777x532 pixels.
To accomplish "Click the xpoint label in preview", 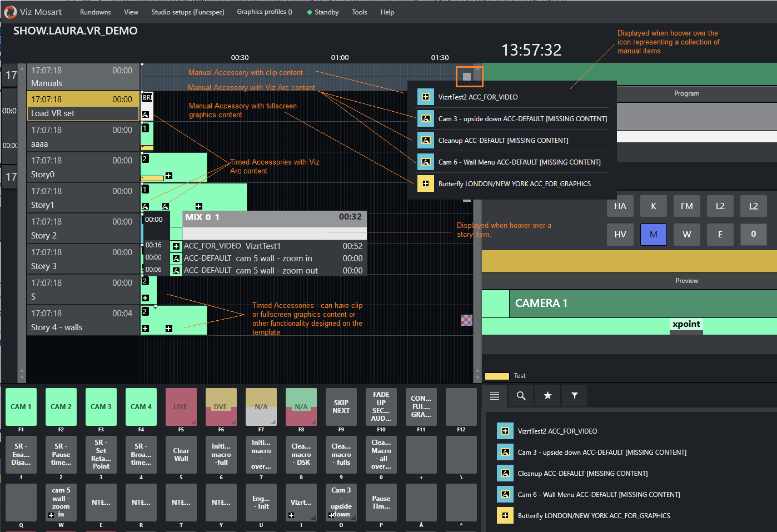I will [686, 324].
